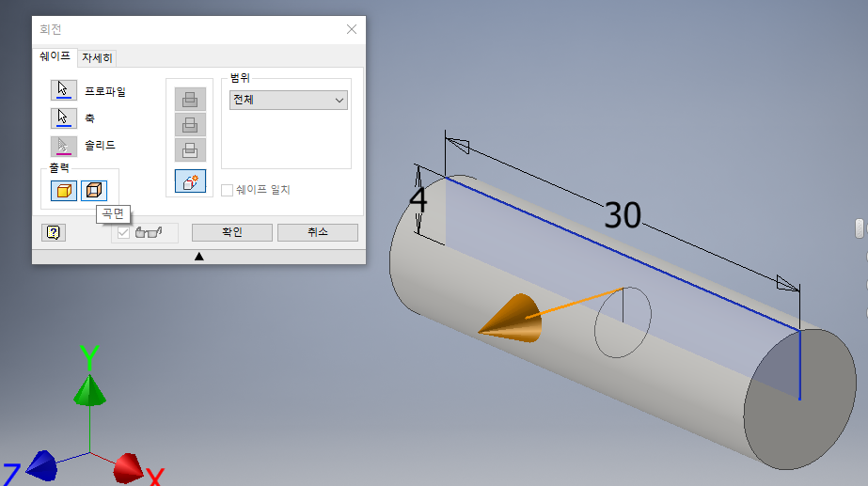868x486 pixels.
Task: Collapse the dialog with the bottom triangle
Action: point(199,257)
